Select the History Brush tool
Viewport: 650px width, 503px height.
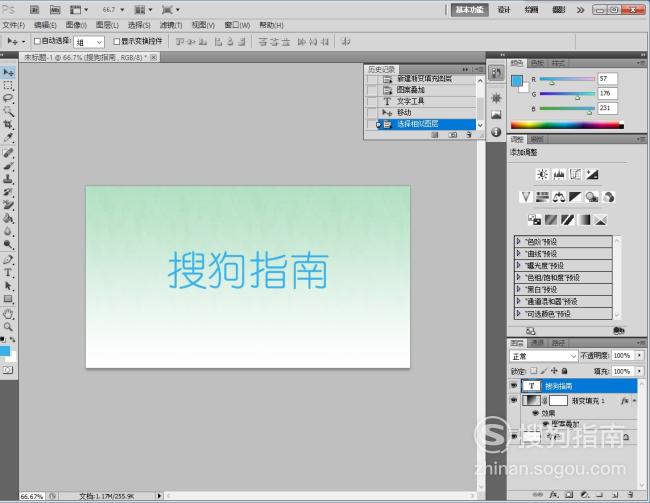point(8,192)
